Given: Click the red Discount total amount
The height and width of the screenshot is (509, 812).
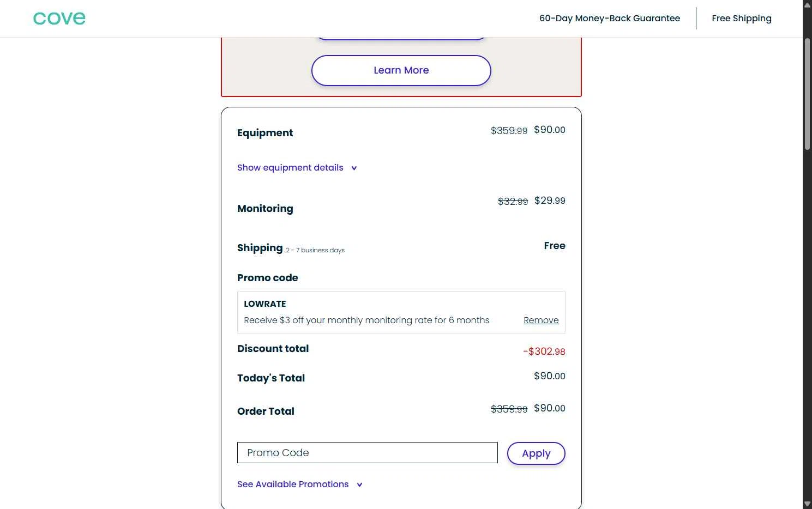Looking at the screenshot, I should tap(544, 352).
